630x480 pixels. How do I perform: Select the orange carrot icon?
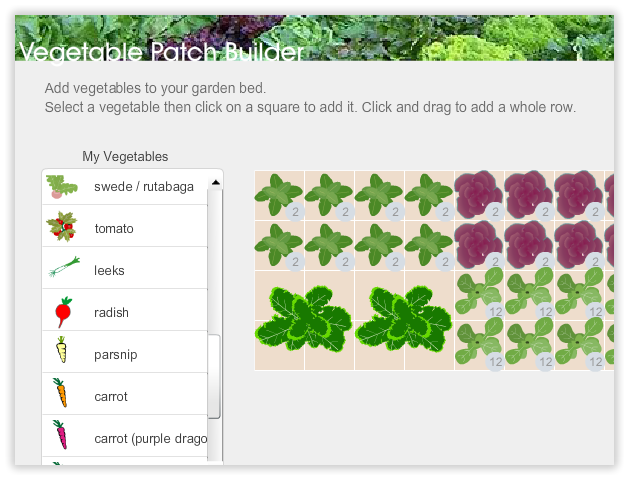62,396
